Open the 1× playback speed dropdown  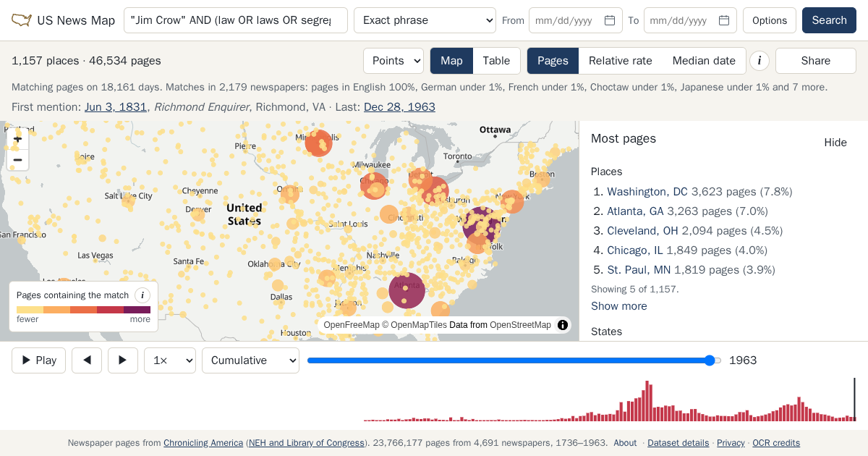[x=170, y=360]
